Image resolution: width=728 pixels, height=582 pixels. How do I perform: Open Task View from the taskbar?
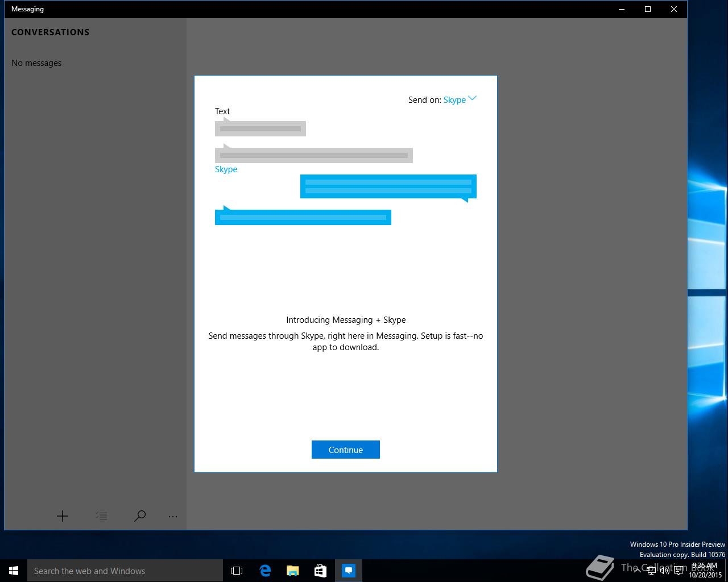(x=237, y=571)
